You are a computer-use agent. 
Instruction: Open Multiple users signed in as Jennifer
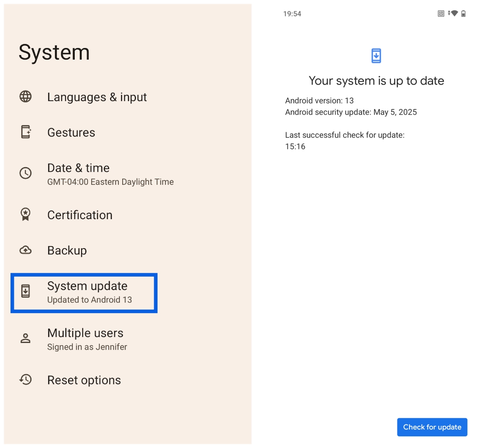[86, 338]
